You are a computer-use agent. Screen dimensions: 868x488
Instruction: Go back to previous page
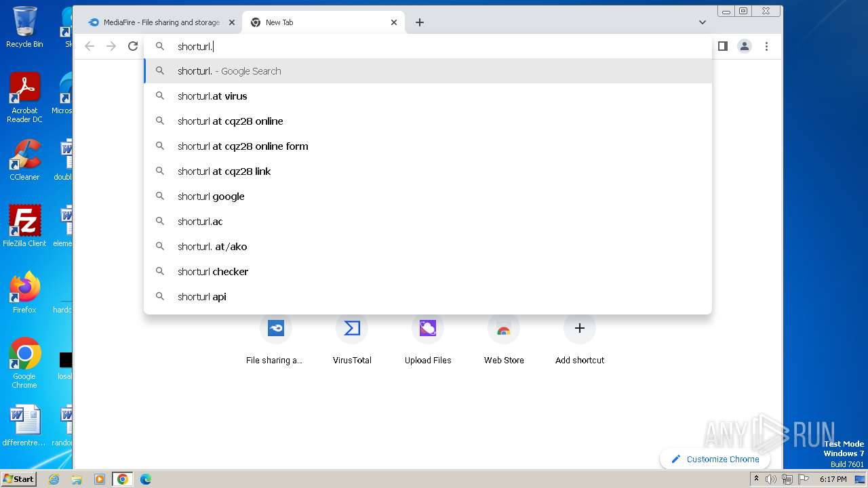(90, 46)
